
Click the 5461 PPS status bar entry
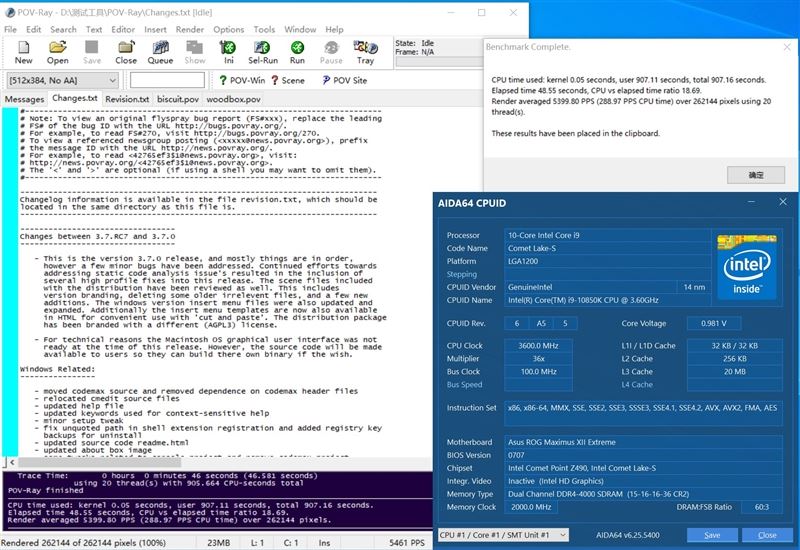407,543
